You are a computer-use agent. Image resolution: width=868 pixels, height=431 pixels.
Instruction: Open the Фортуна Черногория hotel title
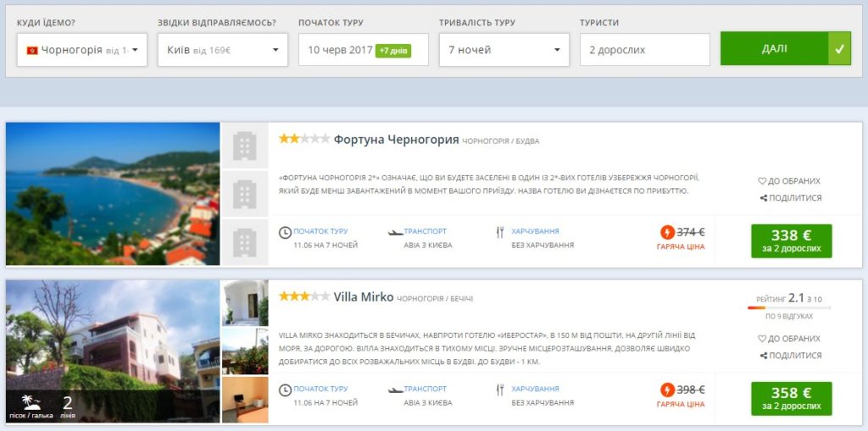tap(396, 140)
